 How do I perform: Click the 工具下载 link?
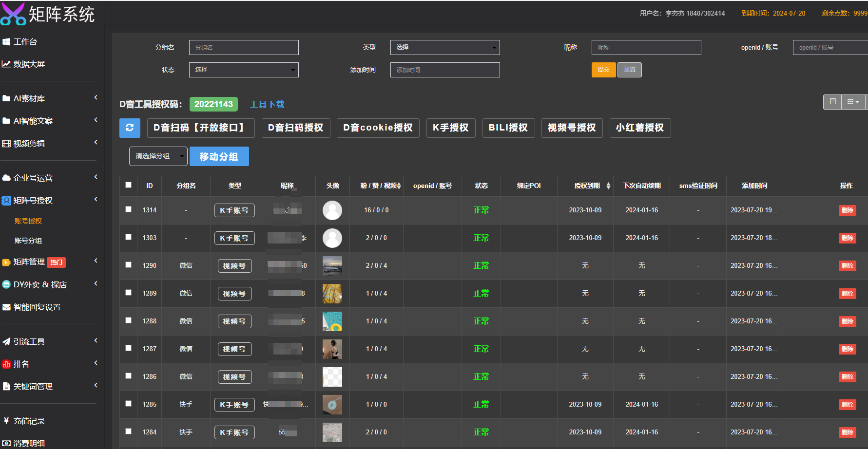coord(267,104)
